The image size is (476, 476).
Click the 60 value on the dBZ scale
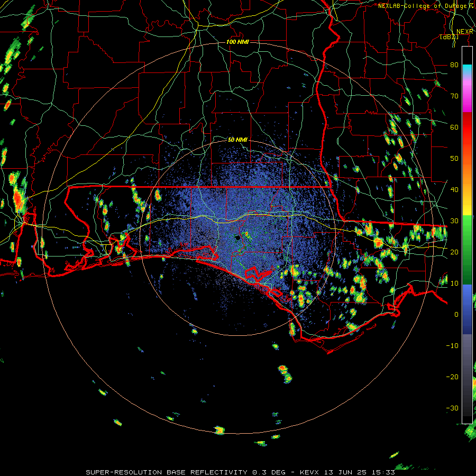click(454, 127)
